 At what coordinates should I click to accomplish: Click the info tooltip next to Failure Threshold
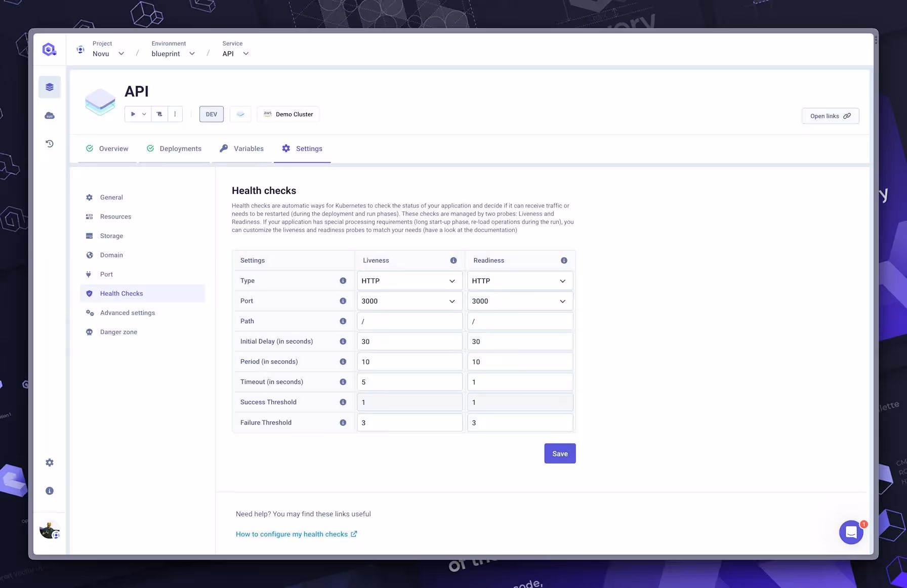click(x=343, y=422)
